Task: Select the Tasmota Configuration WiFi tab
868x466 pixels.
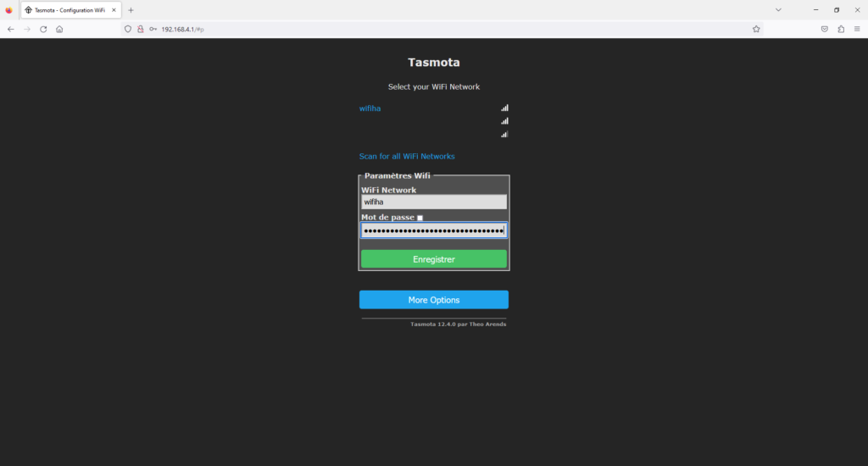Action: point(71,10)
